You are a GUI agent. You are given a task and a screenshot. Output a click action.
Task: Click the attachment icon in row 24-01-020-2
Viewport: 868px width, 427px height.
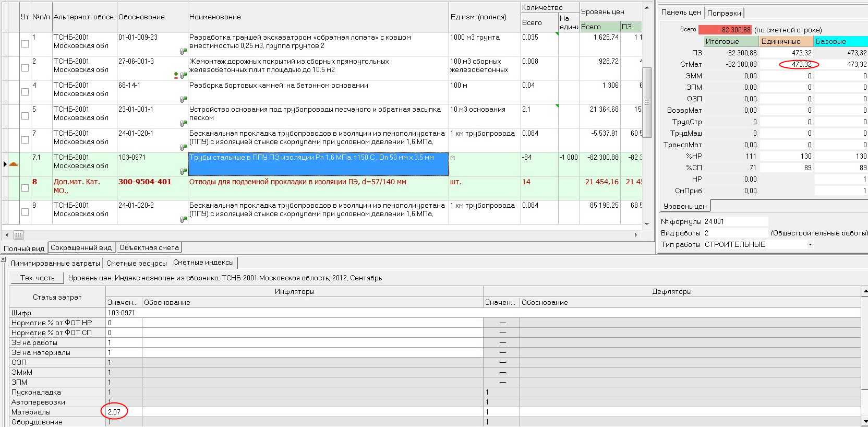tap(183, 219)
